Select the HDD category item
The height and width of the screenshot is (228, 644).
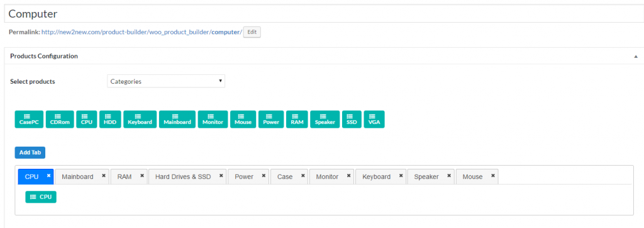click(x=110, y=119)
